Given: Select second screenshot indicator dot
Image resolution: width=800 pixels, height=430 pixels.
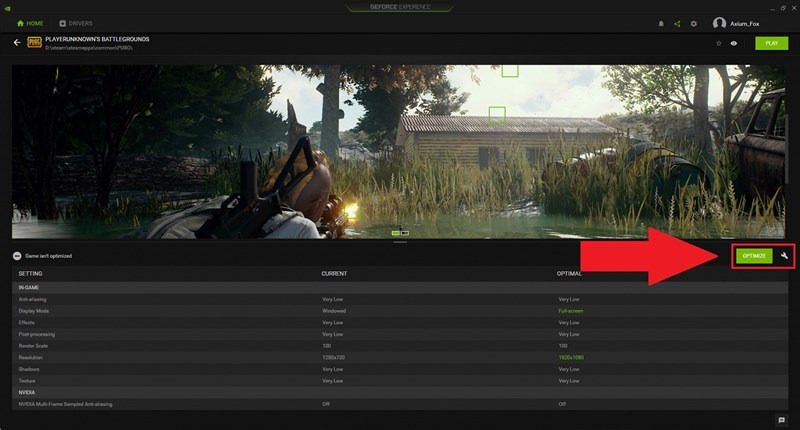Looking at the screenshot, I should click(405, 233).
